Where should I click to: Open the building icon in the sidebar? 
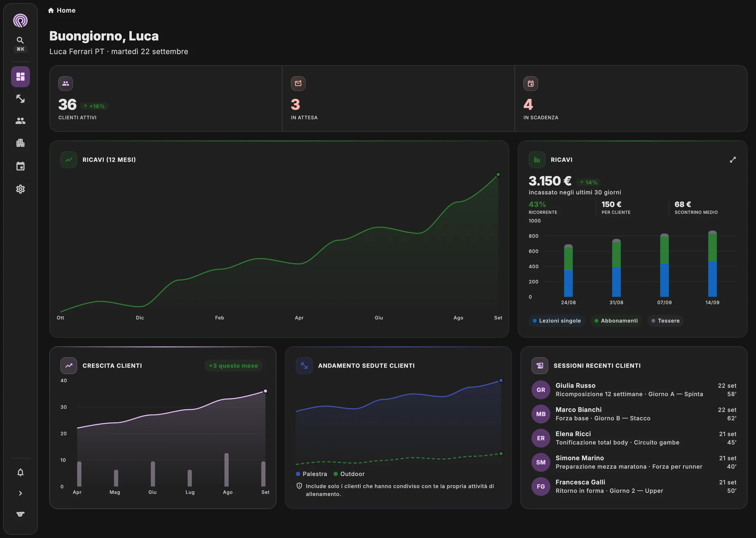(x=20, y=143)
